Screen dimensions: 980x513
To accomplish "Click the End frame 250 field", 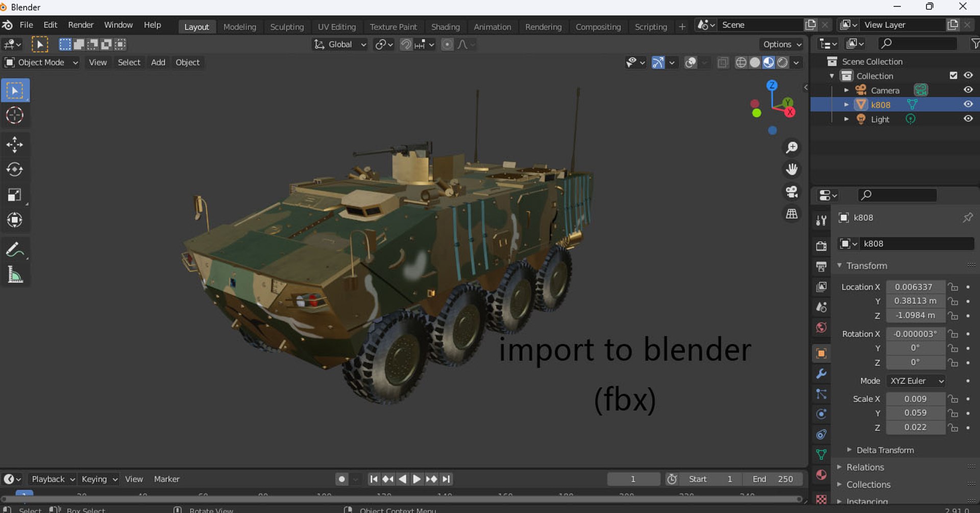I will tap(773, 479).
